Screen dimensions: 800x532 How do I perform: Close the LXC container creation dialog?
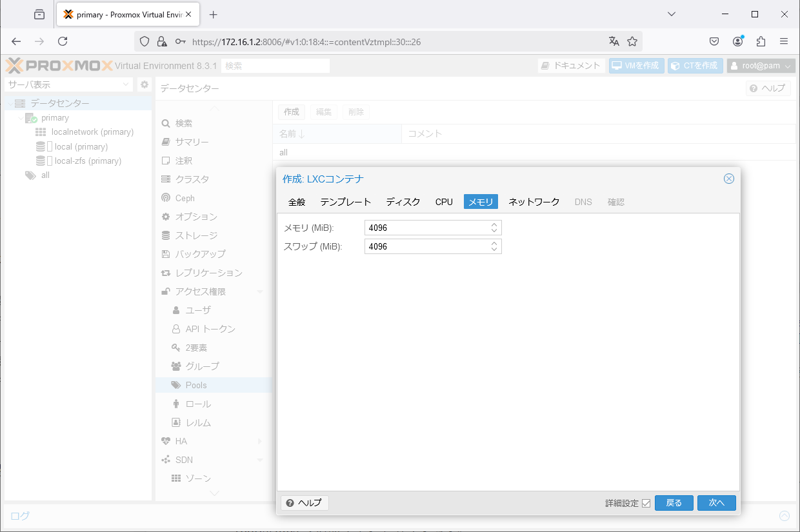(x=729, y=179)
